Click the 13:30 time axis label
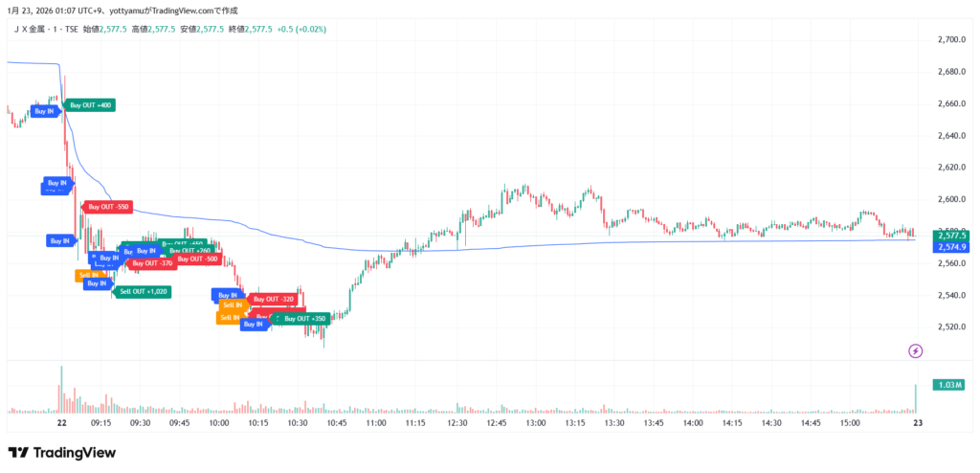The height and width of the screenshot is (473, 980). click(x=613, y=422)
